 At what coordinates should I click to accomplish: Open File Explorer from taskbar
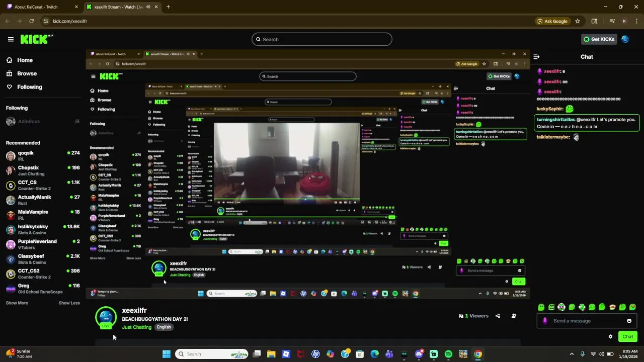tap(271, 354)
